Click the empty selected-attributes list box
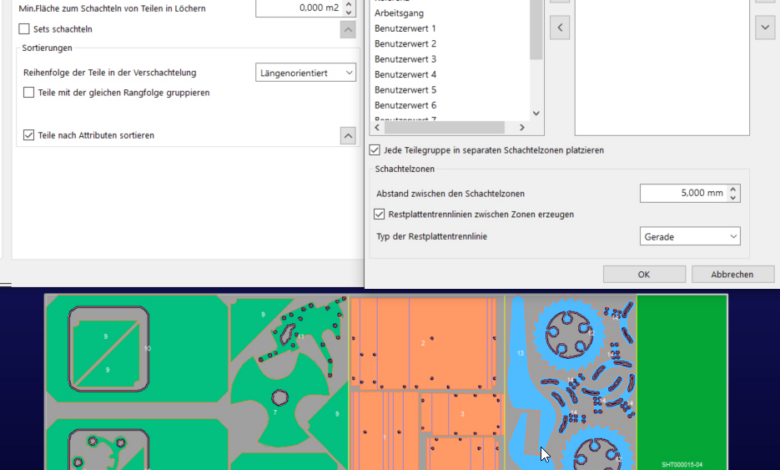Image resolution: width=780 pixels, height=470 pixels. [662, 67]
